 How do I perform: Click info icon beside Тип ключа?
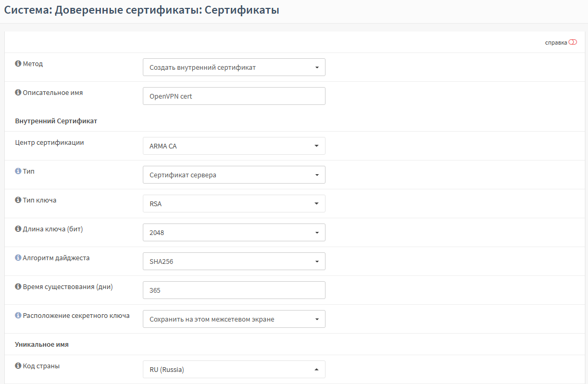tap(18, 200)
